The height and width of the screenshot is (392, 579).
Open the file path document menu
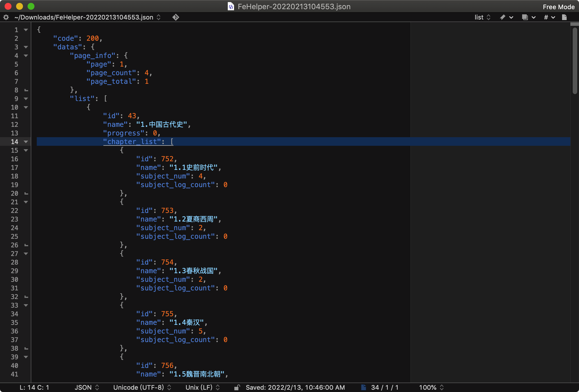pyautogui.click(x=87, y=17)
